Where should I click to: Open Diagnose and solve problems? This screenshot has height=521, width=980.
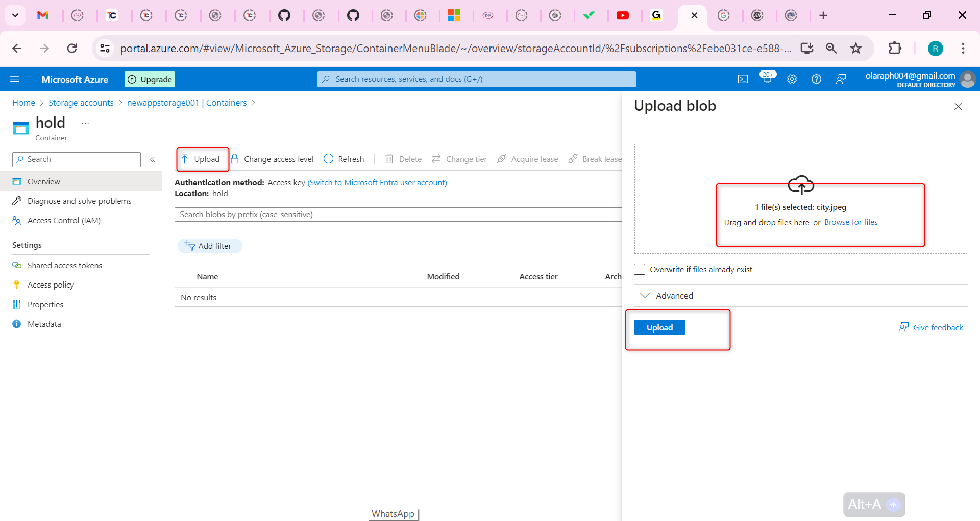point(79,201)
